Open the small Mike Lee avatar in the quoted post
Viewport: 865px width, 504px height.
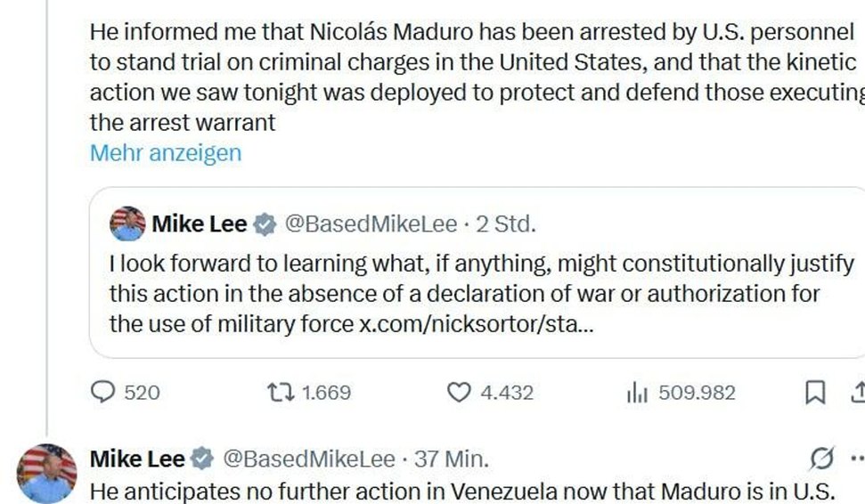click(x=127, y=224)
